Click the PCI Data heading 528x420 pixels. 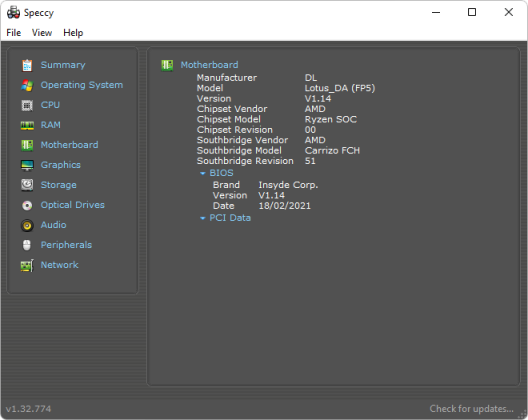pyautogui.click(x=230, y=218)
